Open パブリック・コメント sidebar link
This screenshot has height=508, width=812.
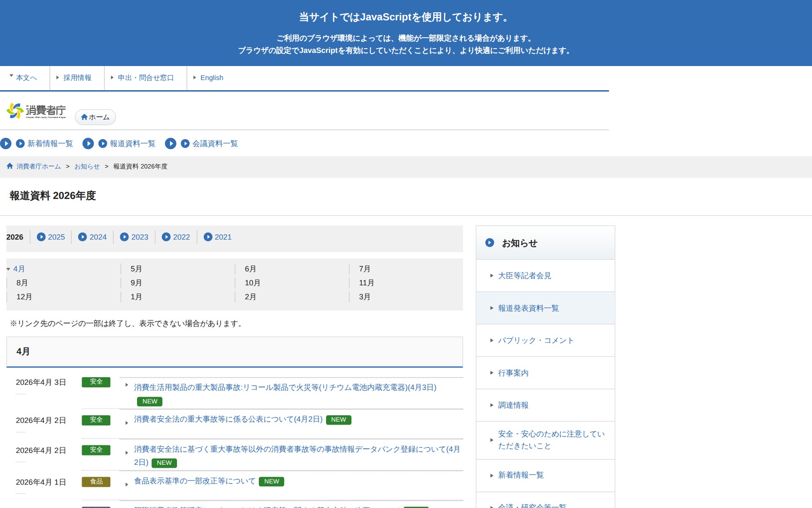[x=535, y=340]
